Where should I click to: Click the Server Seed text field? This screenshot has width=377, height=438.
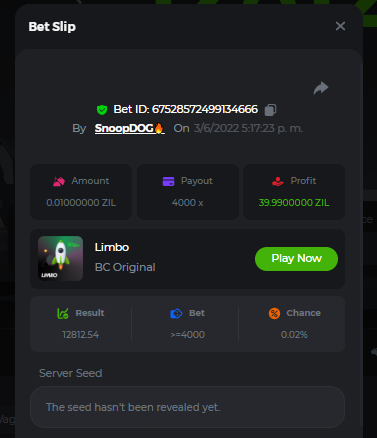(x=187, y=407)
